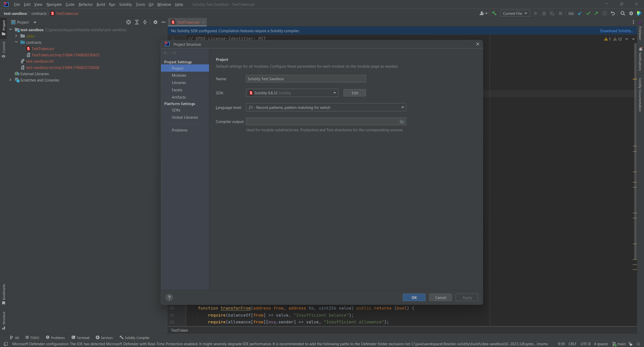The height and width of the screenshot is (347, 644).
Task: Click the project Name input field
Action: [x=306, y=79]
